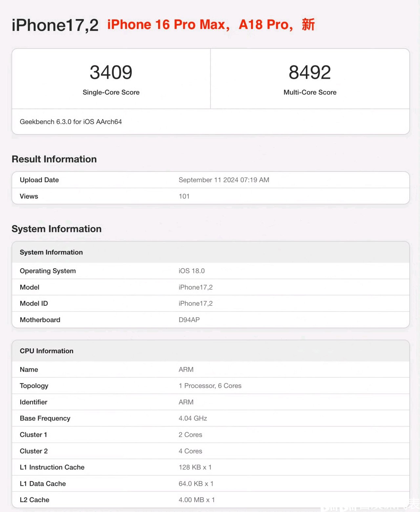Click the 64.0 KB x 1 value

click(x=196, y=484)
